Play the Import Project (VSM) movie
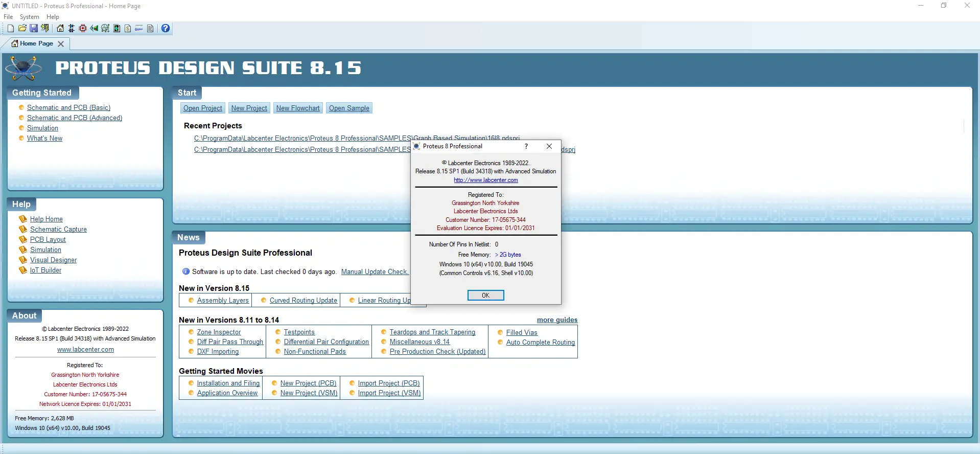 (389, 393)
